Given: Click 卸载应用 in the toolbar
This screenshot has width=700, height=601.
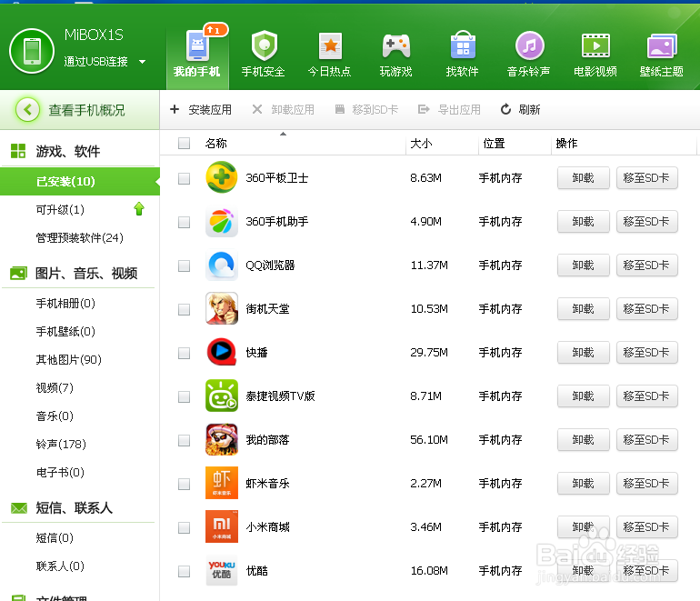Looking at the screenshot, I should [x=283, y=109].
